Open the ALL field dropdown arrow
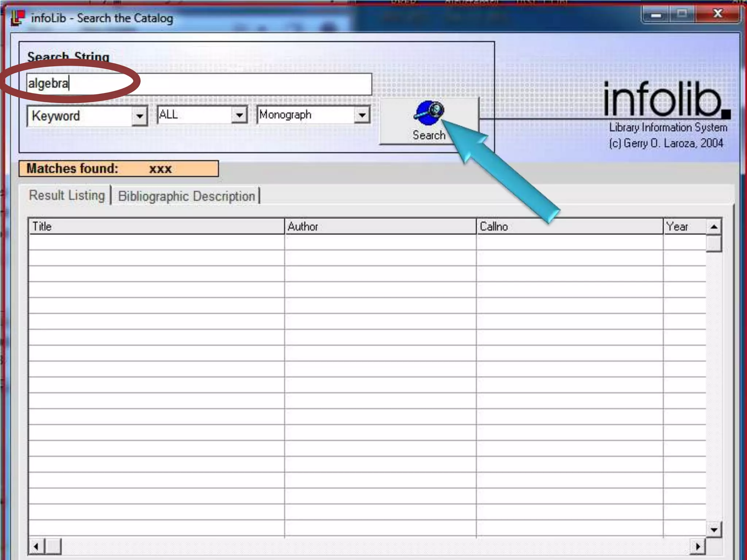This screenshot has width=747, height=560. pyautogui.click(x=239, y=115)
